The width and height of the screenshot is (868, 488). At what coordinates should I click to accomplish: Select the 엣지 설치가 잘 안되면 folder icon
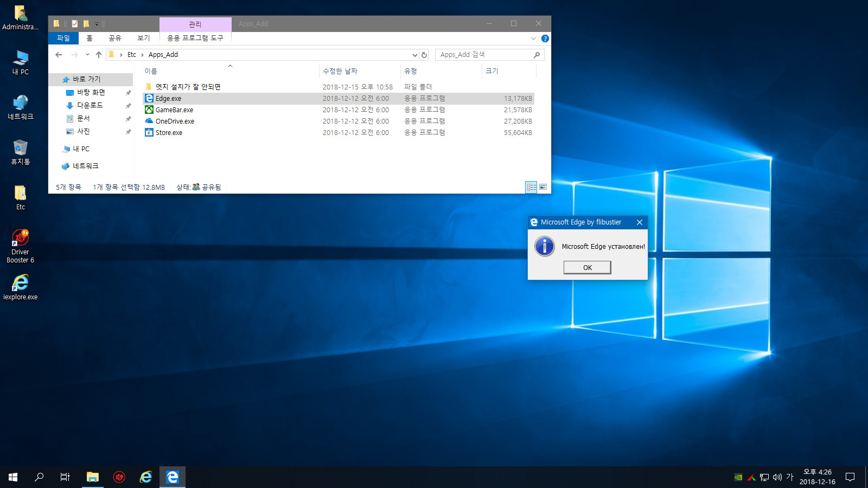[149, 87]
